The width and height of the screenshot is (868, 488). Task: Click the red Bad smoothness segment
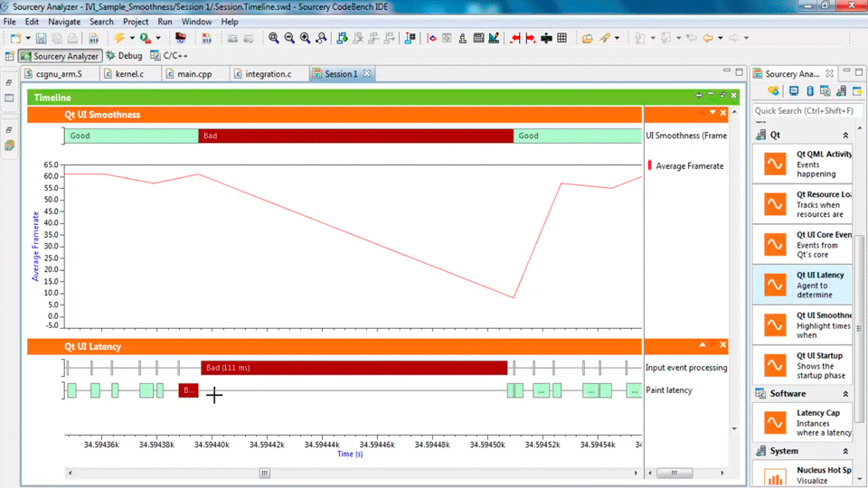[355, 136]
